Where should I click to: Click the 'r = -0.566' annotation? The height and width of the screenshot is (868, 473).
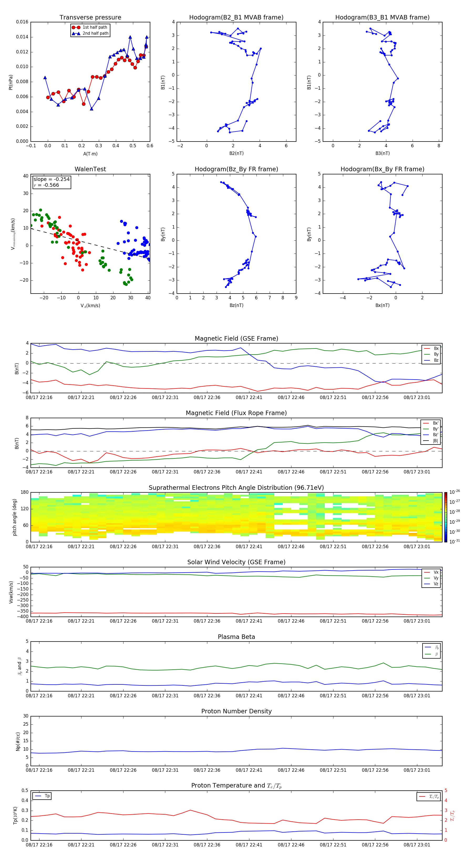47,185
